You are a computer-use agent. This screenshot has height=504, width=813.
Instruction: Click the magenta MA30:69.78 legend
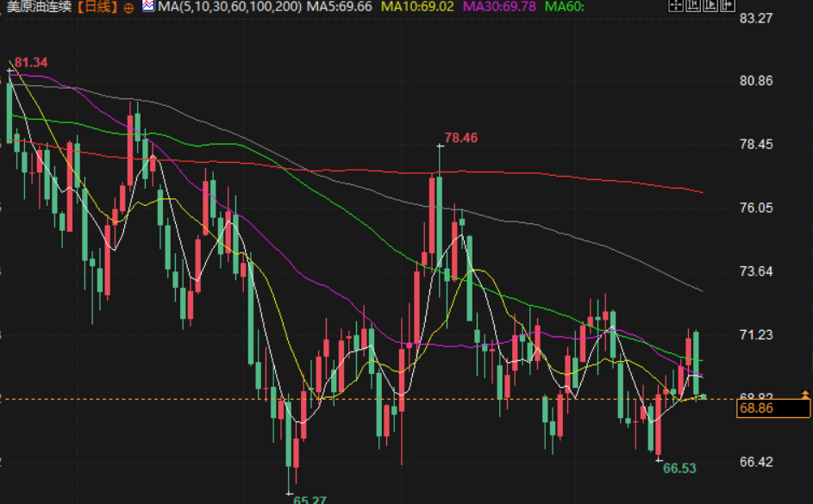tap(500, 7)
